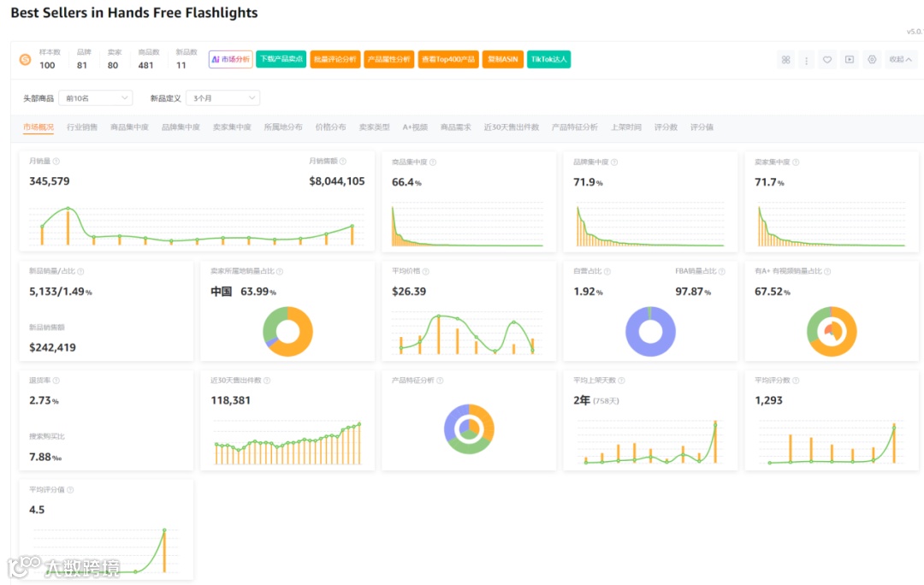924x585 pixels.
Task: Switch to the 卖家类型 tab
Action: tap(374, 127)
